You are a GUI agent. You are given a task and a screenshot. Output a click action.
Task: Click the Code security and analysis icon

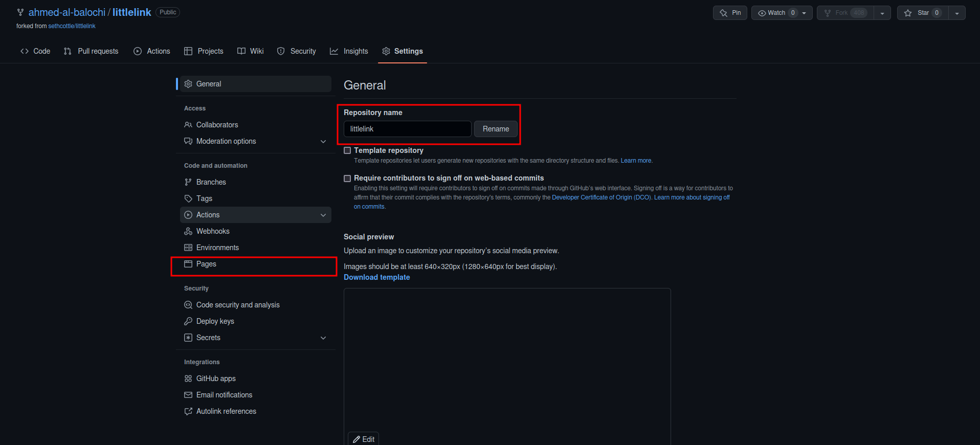pos(188,305)
